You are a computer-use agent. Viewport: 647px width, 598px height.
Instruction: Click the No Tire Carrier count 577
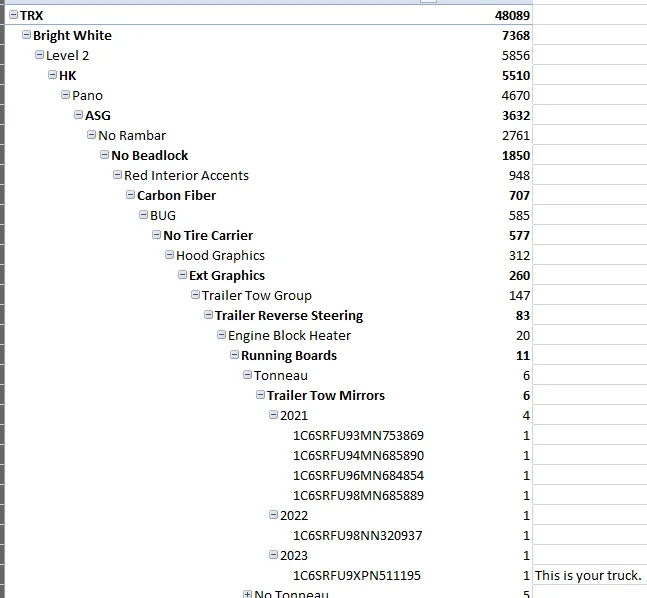[x=519, y=236]
